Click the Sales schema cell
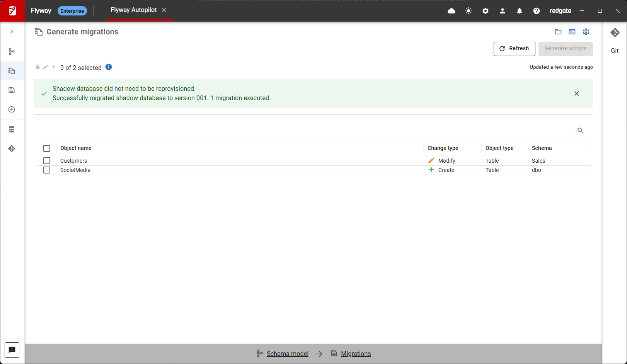The image size is (627, 364). [x=538, y=161]
